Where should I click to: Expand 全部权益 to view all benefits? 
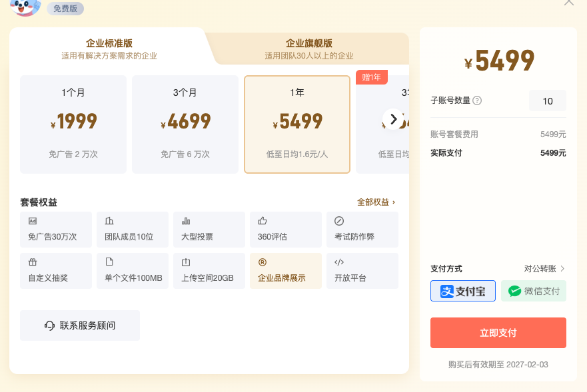coord(376,202)
